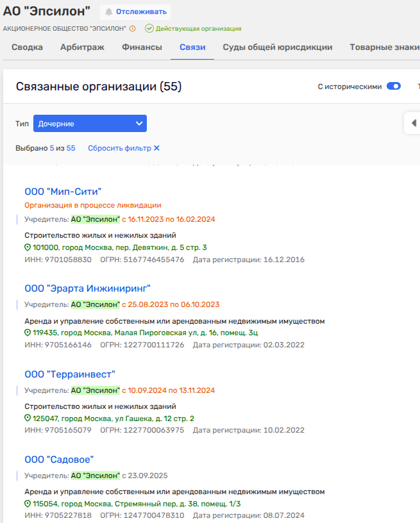Toggle the С историческими switch

pyautogui.click(x=393, y=87)
